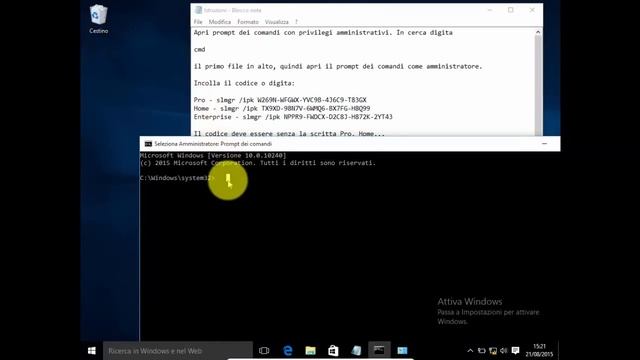Switch to the Command Prompt taskbar icon
The image size is (640, 360).
[379, 351]
